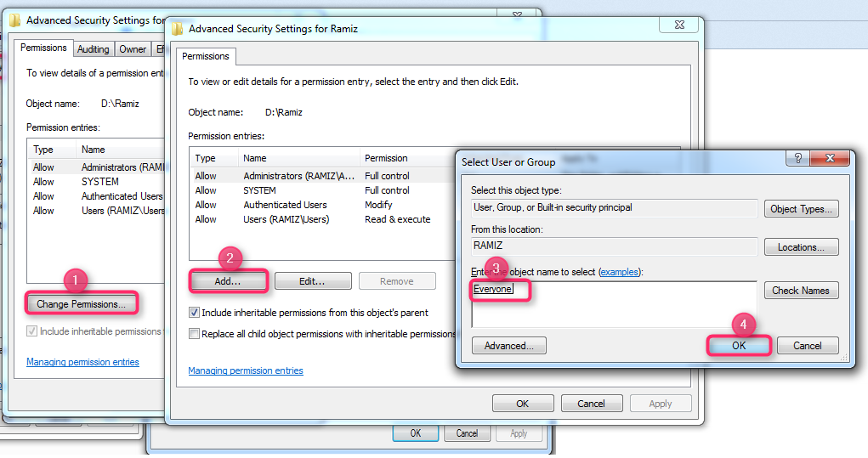The width and height of the screenshot is (868, 458).
Task: Close the Select User or Group dialog
Action: (x=829, y=158)
